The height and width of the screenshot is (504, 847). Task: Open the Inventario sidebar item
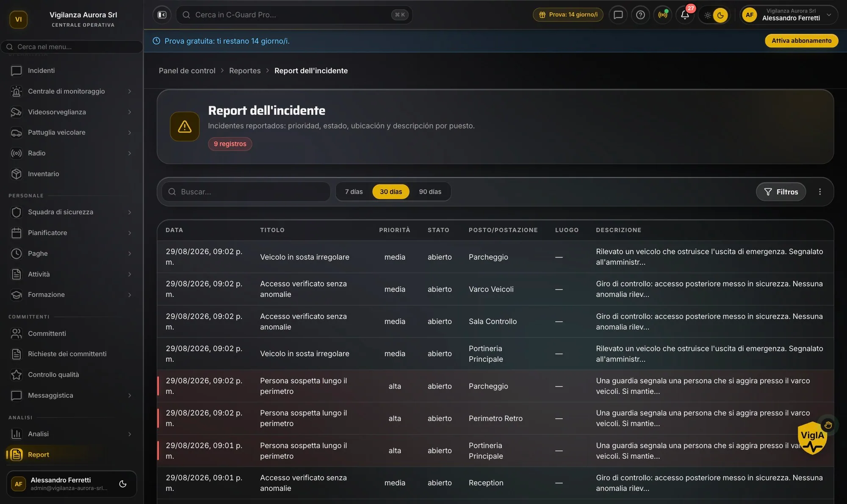coord(72,174)
